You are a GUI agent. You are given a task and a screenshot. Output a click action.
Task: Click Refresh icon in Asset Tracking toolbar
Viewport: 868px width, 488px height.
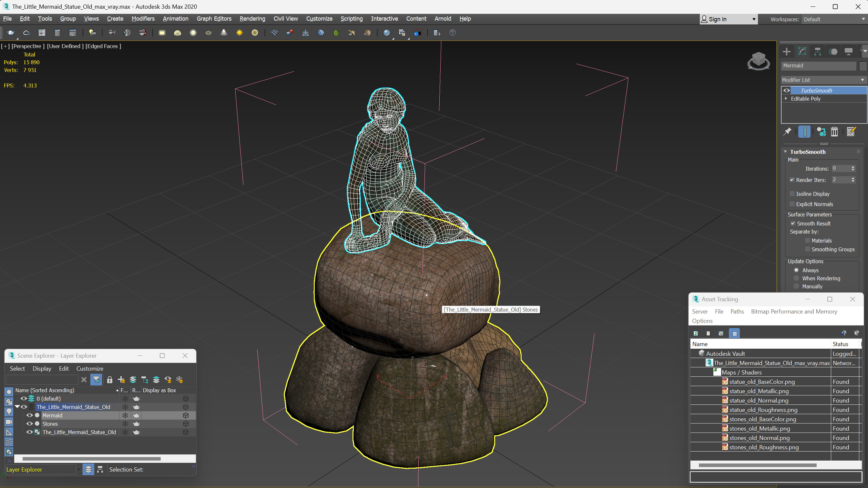696,334
